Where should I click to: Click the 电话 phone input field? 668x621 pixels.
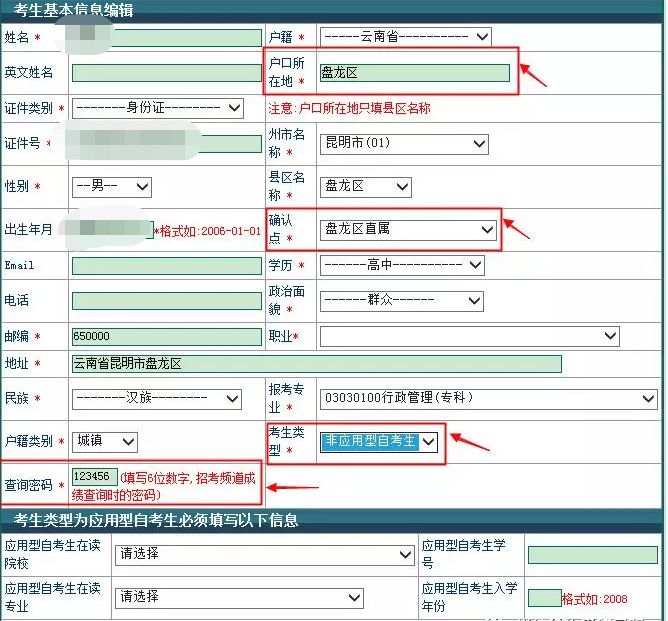(x=166, y=300)
